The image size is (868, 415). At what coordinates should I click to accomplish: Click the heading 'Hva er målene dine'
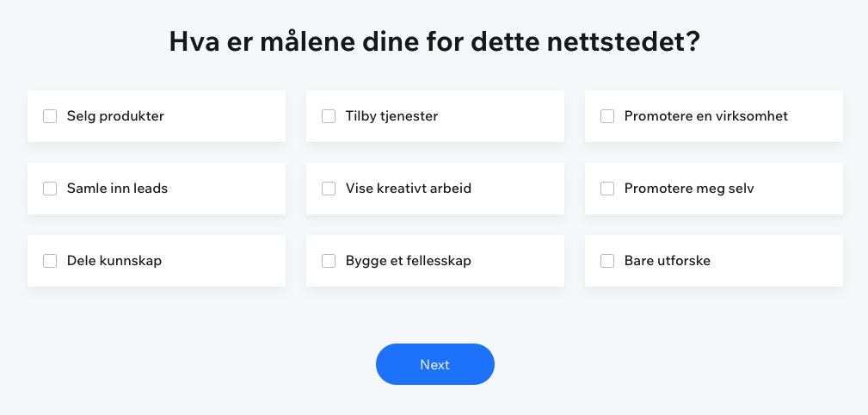(434, 42)
